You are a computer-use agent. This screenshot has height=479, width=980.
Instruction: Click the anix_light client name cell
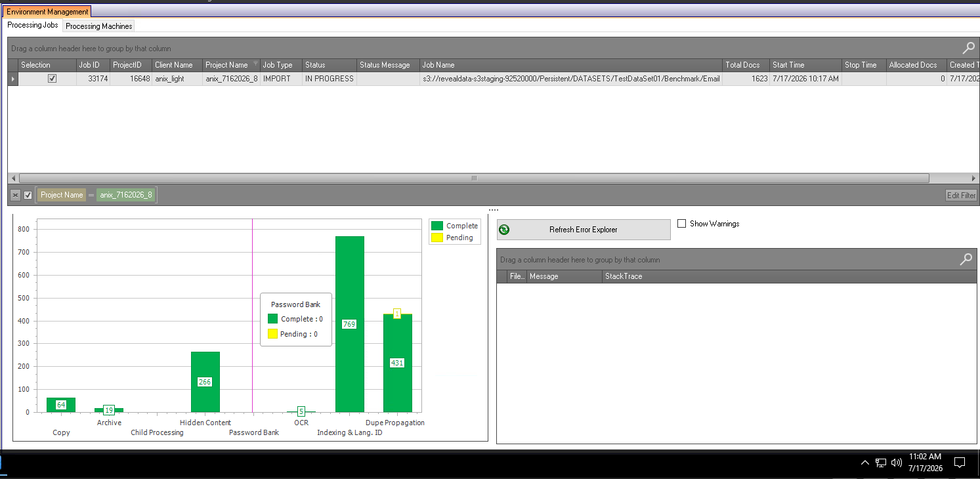tap(177, 79)
